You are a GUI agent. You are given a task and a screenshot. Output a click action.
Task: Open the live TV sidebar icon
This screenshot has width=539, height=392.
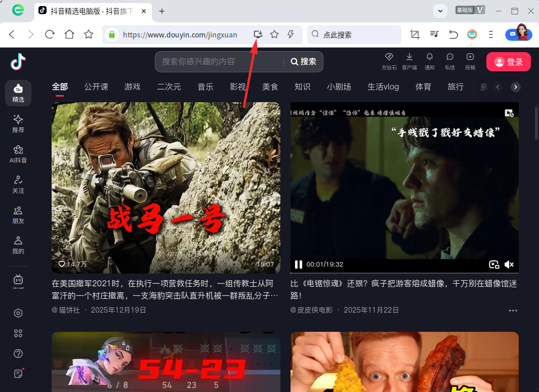(18, 281)
